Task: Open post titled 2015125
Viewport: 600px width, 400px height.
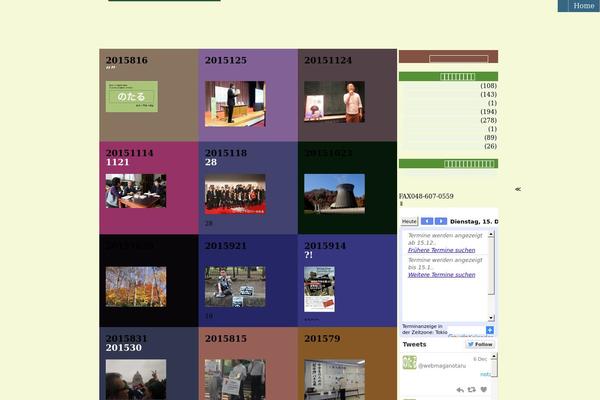Action: (226, 60)
